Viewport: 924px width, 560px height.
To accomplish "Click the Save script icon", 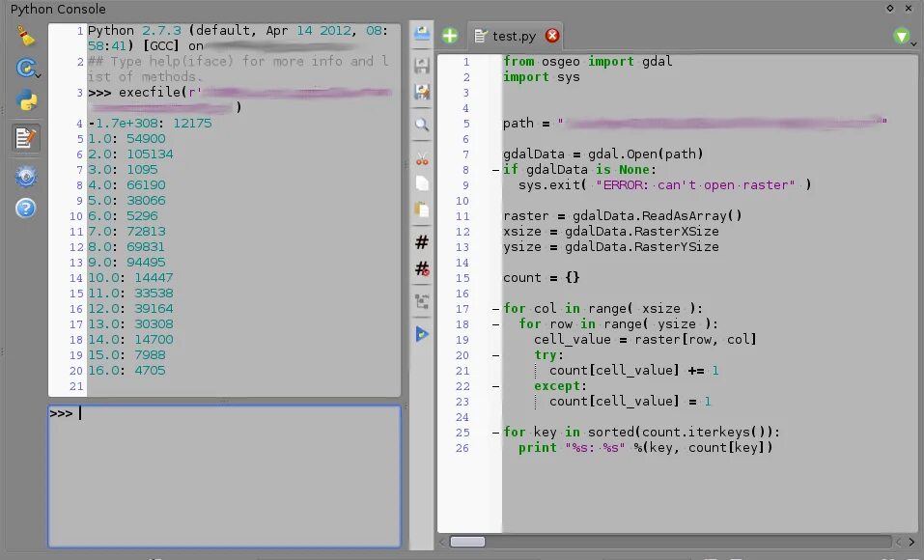I will click(421, 65).
